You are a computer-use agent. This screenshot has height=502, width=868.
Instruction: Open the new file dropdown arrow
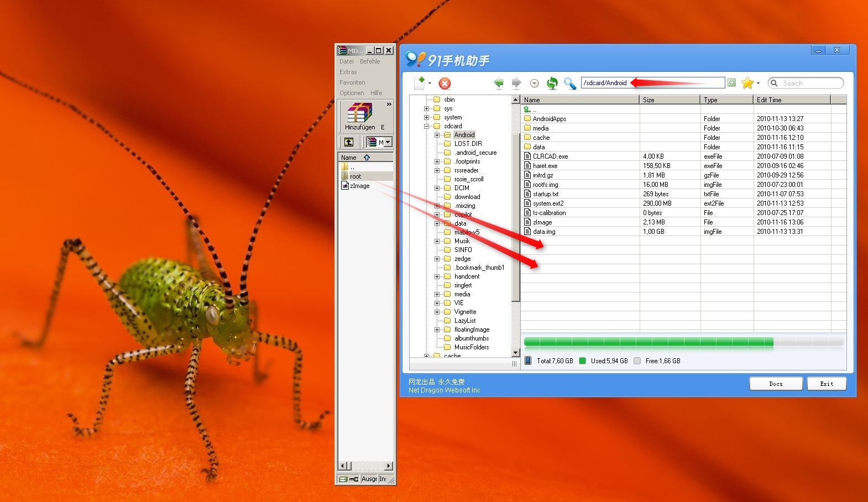point(430,83)
